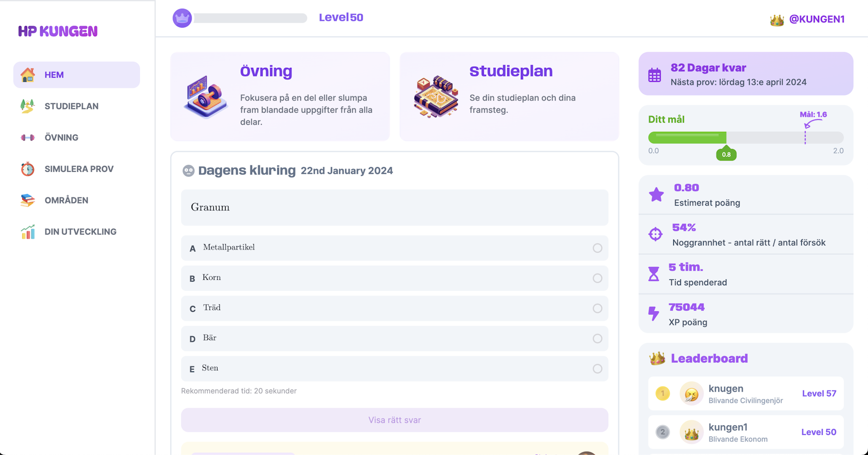Click the purple crown avatar by level bar

[x=182, y=18]
